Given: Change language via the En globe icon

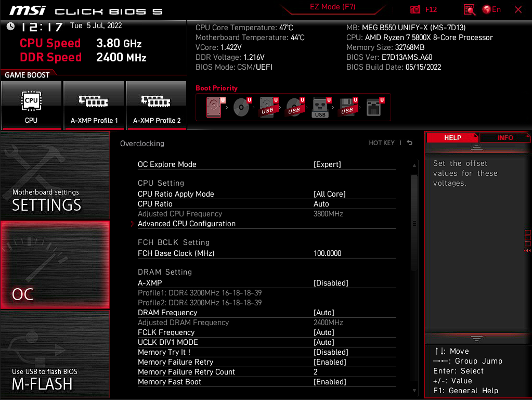Looking at the screenshot, I should (x=491, y=9).
